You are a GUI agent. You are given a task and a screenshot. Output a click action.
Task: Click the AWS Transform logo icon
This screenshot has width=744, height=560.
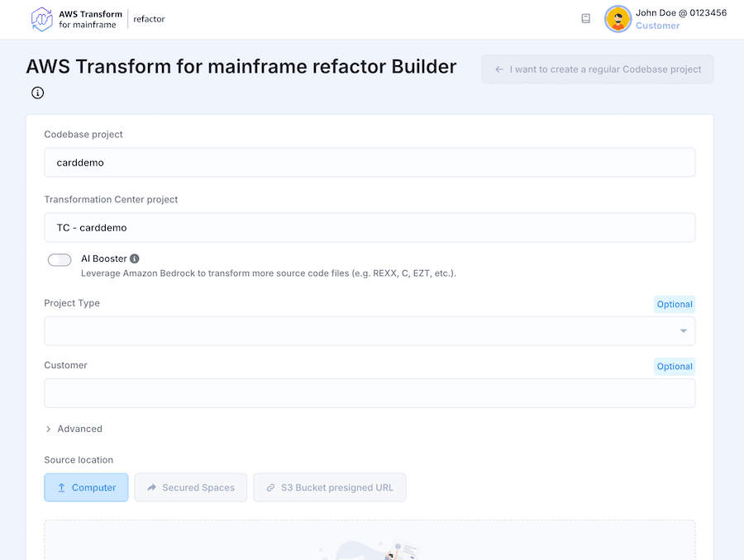pos(41,19)
